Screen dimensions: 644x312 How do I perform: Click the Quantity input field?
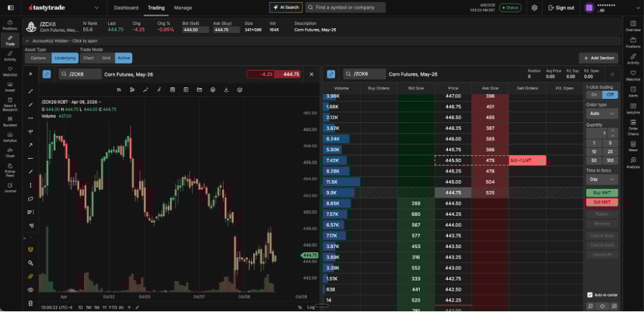[x=598, y=133]
